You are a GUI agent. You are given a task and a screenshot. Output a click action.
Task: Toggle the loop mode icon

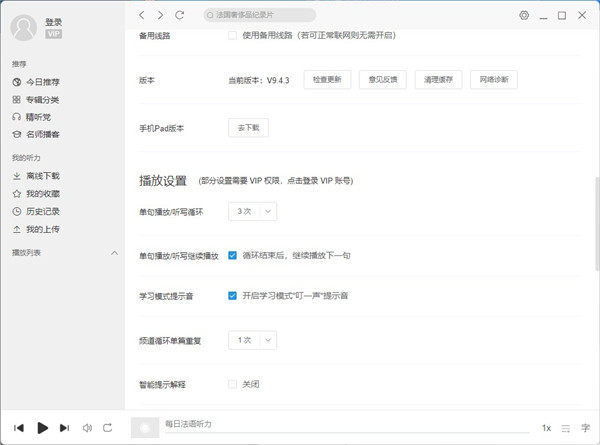point(109,427)
